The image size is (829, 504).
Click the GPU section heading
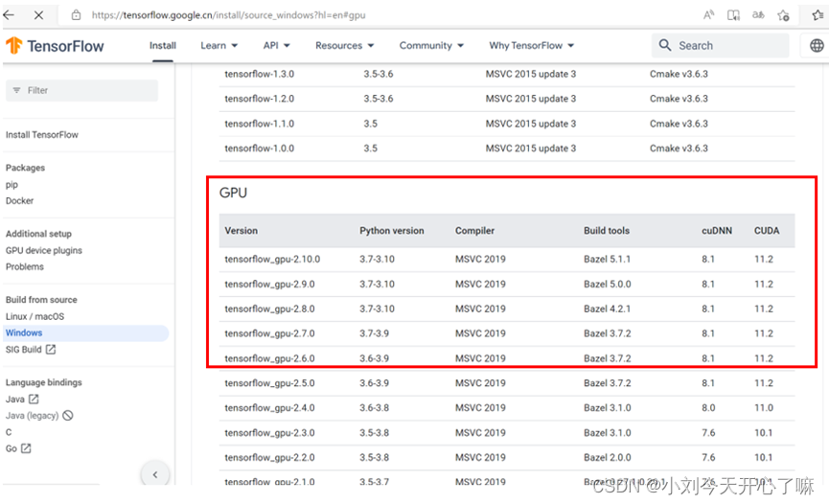(x=233, y=193)
